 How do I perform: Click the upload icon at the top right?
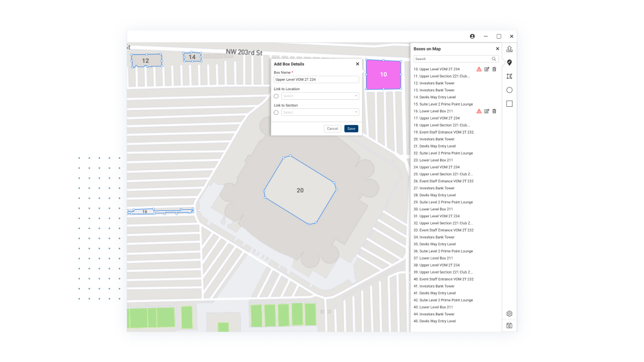coord(509,48)
